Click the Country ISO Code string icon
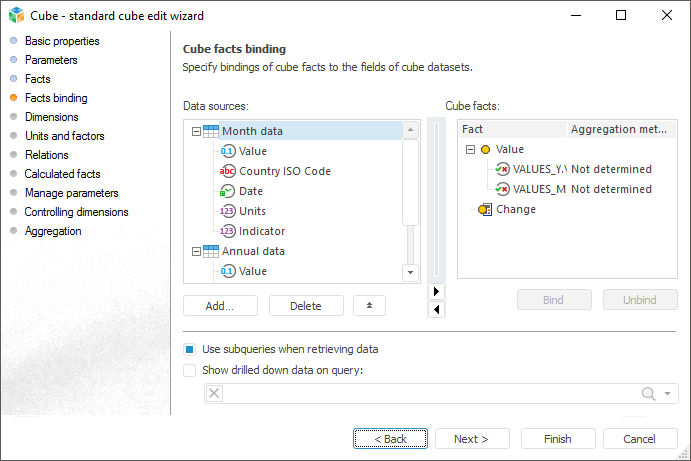The width and height of the screenshot is (691, 461). point(229,171)
